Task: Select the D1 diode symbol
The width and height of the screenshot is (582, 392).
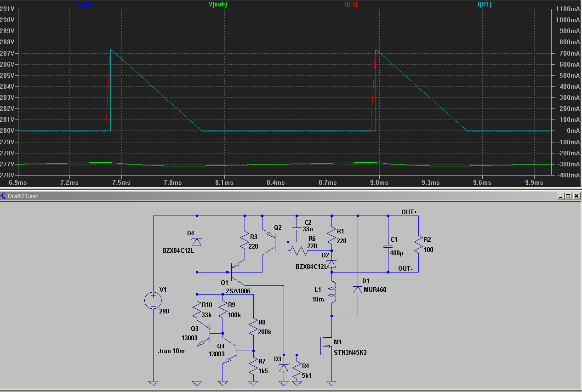Action: [x=358, y=290]
